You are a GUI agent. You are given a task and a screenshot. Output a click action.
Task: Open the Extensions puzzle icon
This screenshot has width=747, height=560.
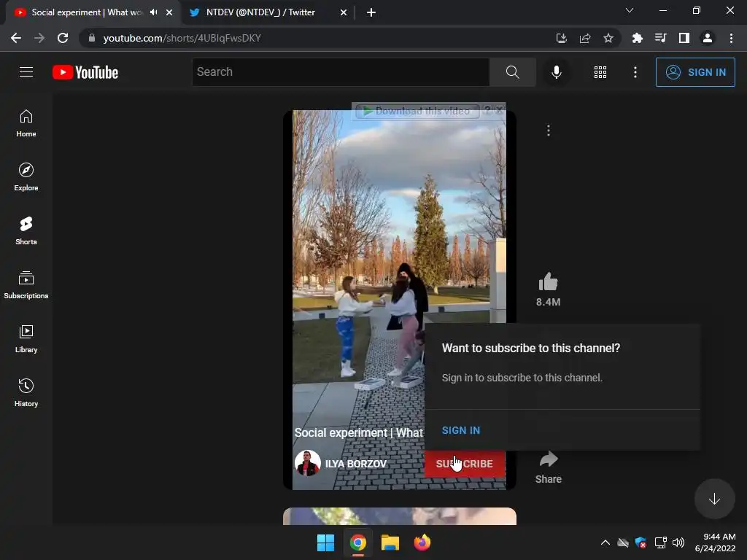click(637, 38)
